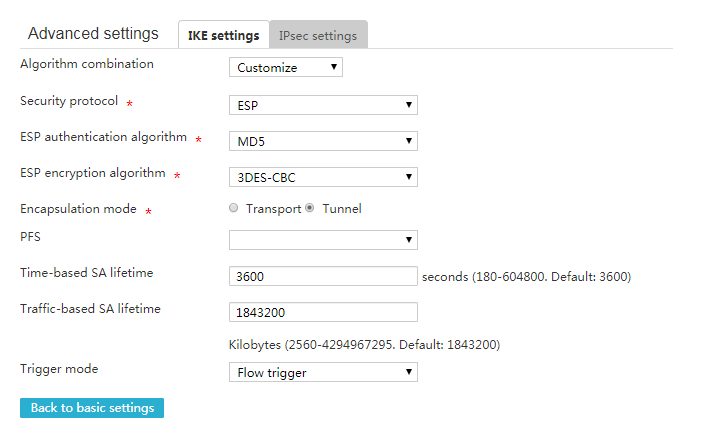Click the arrow of ESP authentication dropdown

[409, 141]
